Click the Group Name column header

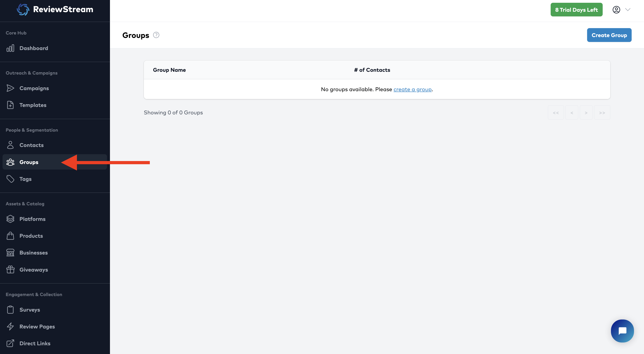(x=169, y=70)
